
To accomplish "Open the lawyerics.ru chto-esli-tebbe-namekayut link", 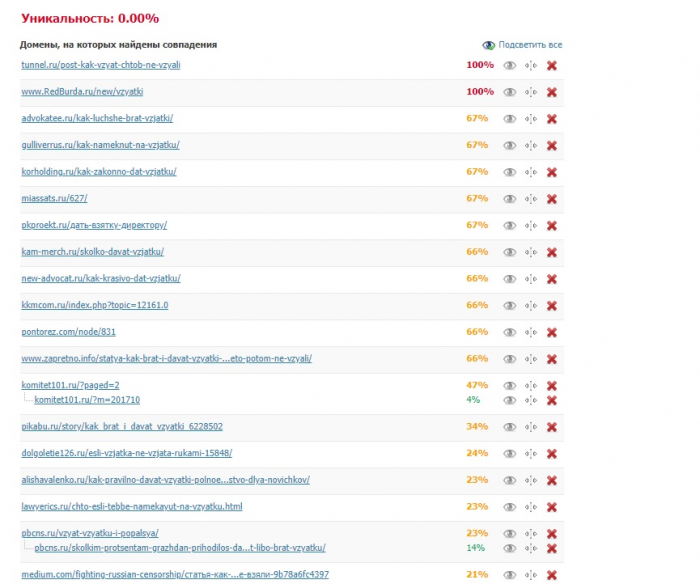I will pos(132,506).
